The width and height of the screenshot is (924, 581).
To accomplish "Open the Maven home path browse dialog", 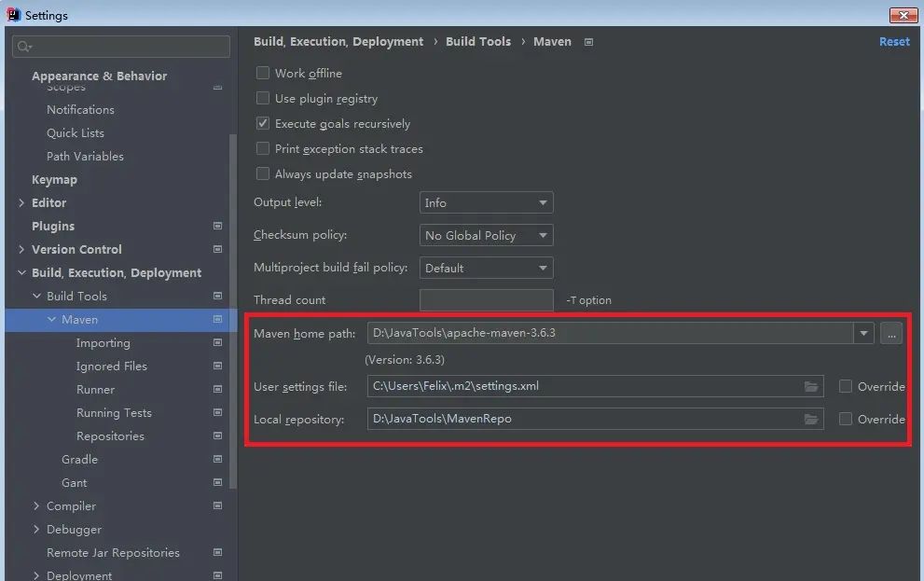I will (891, 333).
